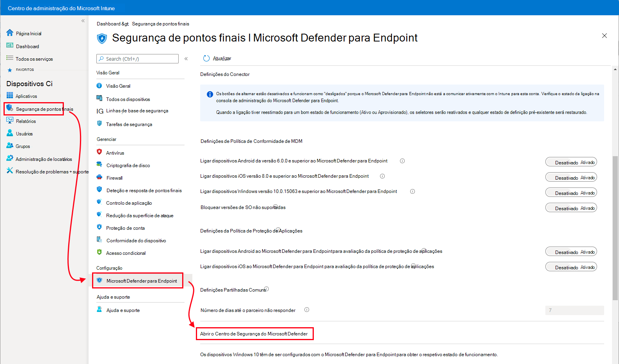This screenshot has height=364, width=619.
Task: Open Abrir o Centro de Segurança link
Action: point(254,334)
